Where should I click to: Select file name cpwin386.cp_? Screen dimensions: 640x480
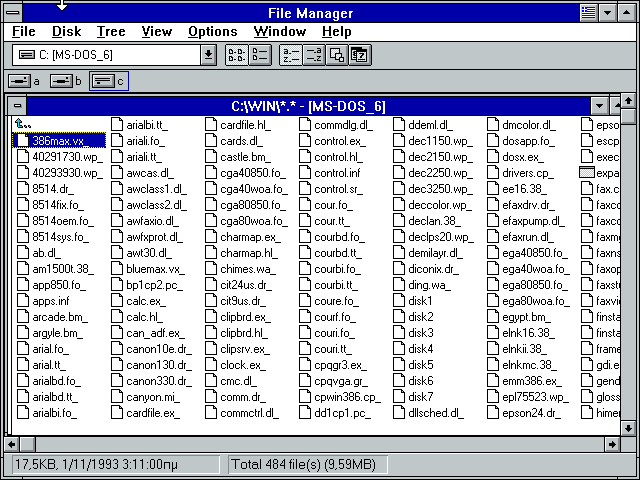pyautogui.click(x=347, y=397)
